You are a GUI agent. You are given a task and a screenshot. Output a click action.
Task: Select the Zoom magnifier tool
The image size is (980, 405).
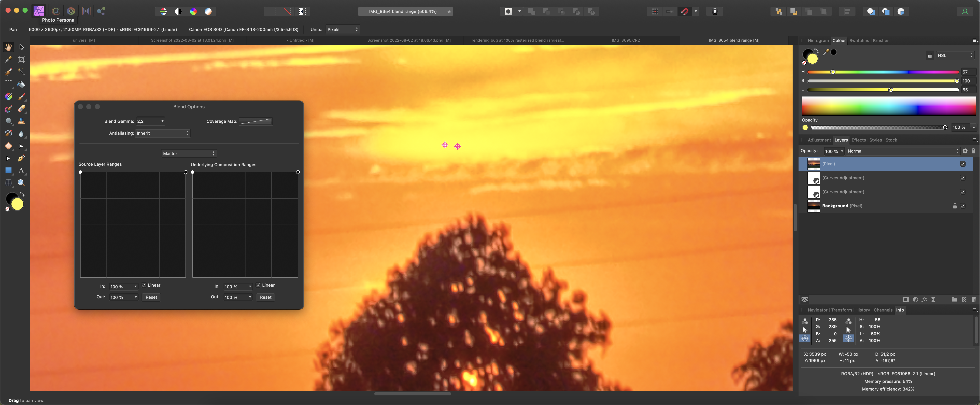click(x=21, y=183)
